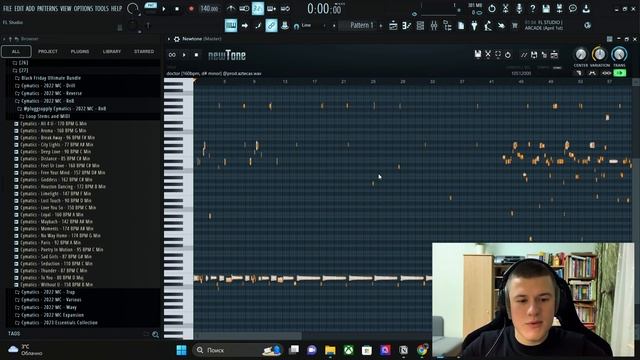Toggle the highlighted countdown before recording button
Image resolution: width=640 pixels, height=360 pixels.
pyautogui.click(x=258, y=9)
